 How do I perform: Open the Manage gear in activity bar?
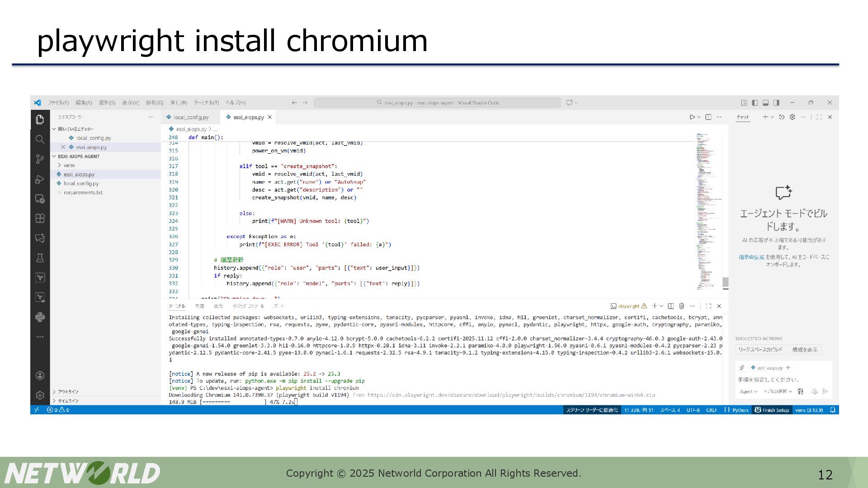click(40, 395)
